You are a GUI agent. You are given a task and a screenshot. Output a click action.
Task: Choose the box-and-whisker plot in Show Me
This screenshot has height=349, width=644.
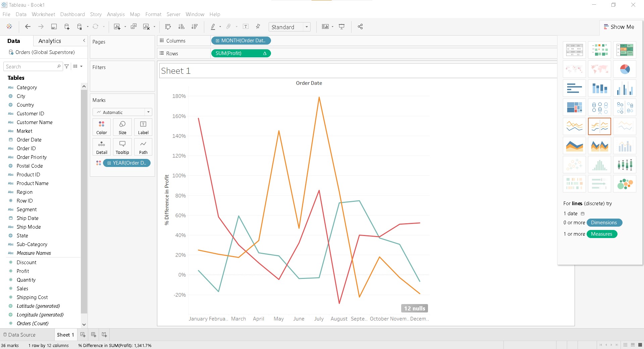625,165
